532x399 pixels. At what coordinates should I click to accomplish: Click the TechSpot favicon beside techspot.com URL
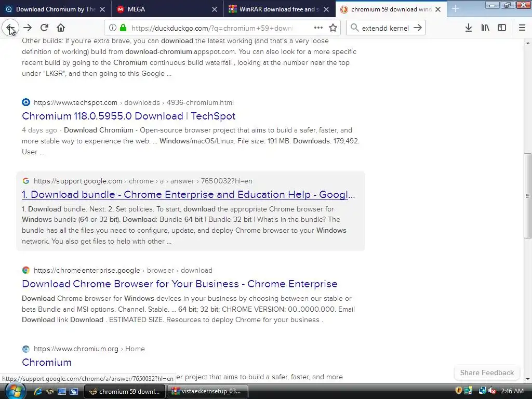tap(26, 102)
